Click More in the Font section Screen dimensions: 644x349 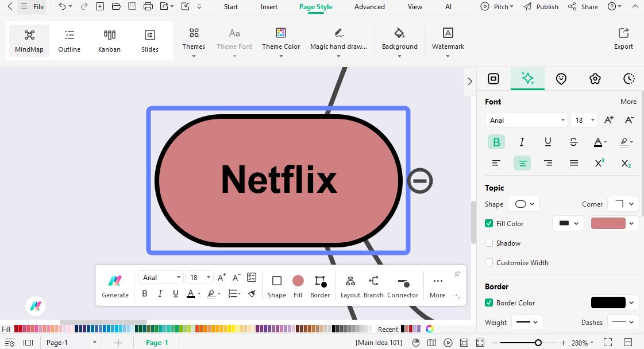click(x=628, y=102)
